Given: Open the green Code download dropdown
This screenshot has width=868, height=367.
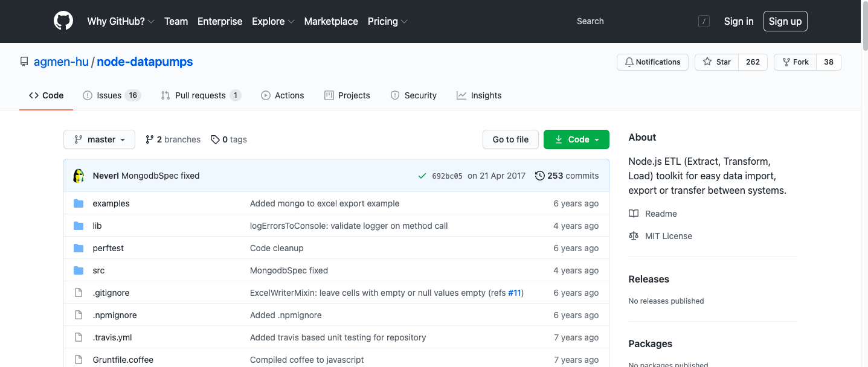Looking at the screenshot, I should (576, 139).
